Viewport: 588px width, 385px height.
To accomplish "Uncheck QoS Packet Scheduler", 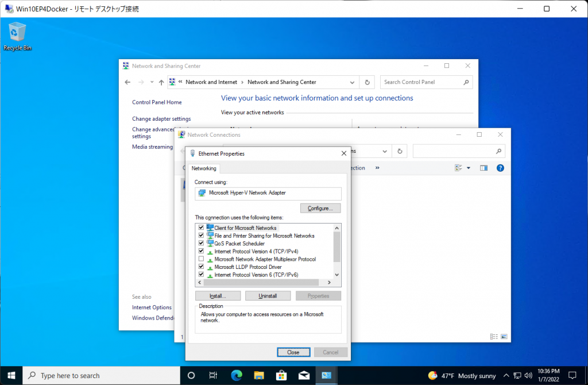I will coord(201,244).
